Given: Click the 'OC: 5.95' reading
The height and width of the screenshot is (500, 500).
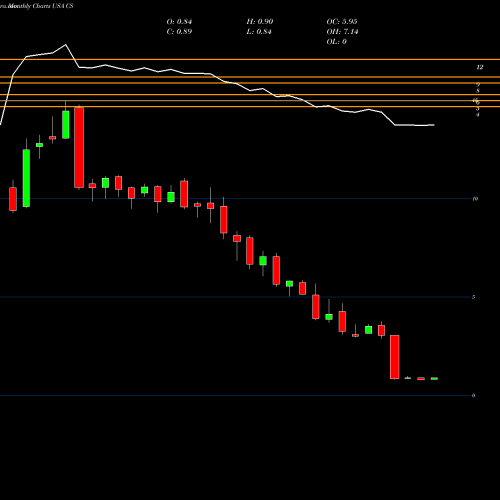Looking at the screenshot, I should 342,22.
